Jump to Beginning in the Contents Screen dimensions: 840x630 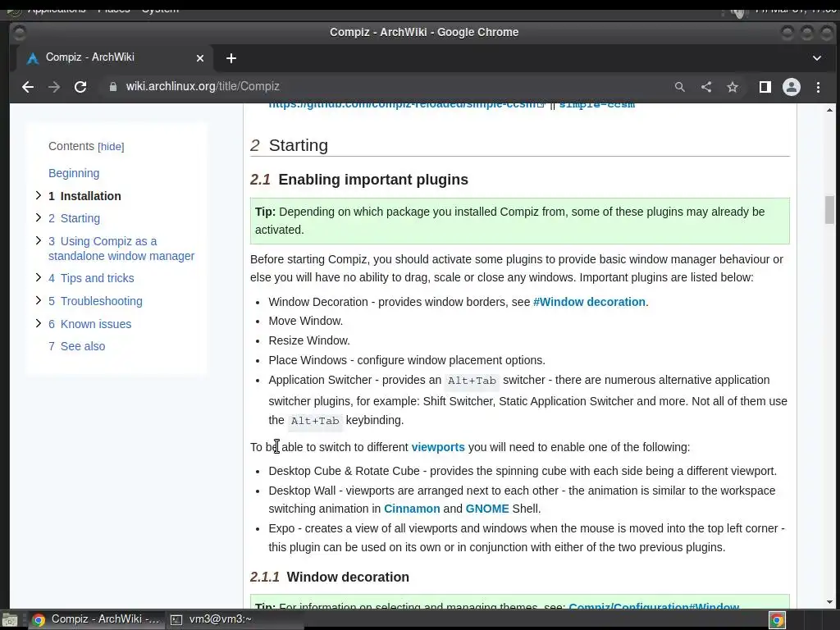74,173
